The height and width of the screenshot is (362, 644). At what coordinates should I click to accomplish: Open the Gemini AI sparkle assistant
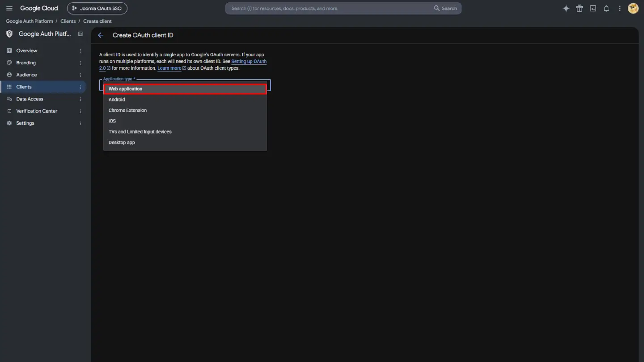566,8
